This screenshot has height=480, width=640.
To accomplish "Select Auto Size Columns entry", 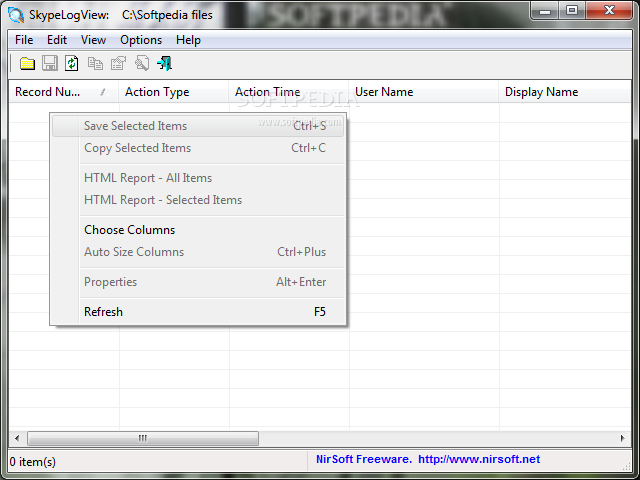I will (x=198, y=252).
